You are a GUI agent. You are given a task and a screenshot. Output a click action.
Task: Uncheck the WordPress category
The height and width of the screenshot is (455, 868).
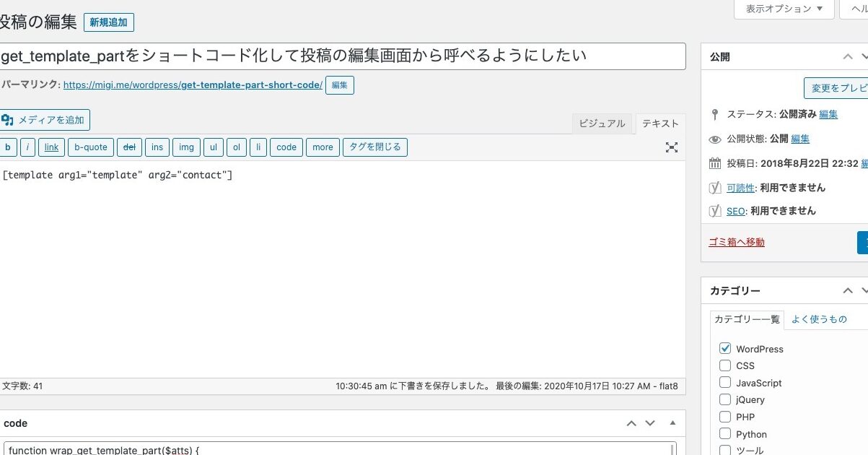point(725,349)
